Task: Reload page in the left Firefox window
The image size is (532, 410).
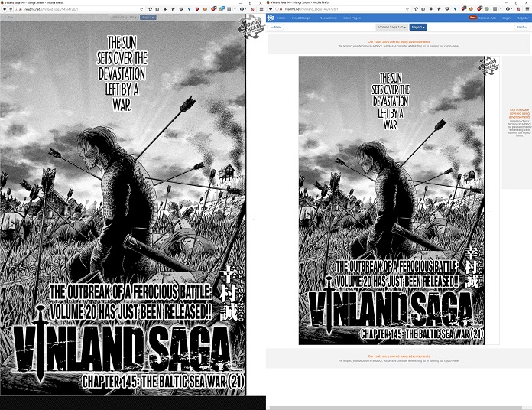Action: coord(141,9)
